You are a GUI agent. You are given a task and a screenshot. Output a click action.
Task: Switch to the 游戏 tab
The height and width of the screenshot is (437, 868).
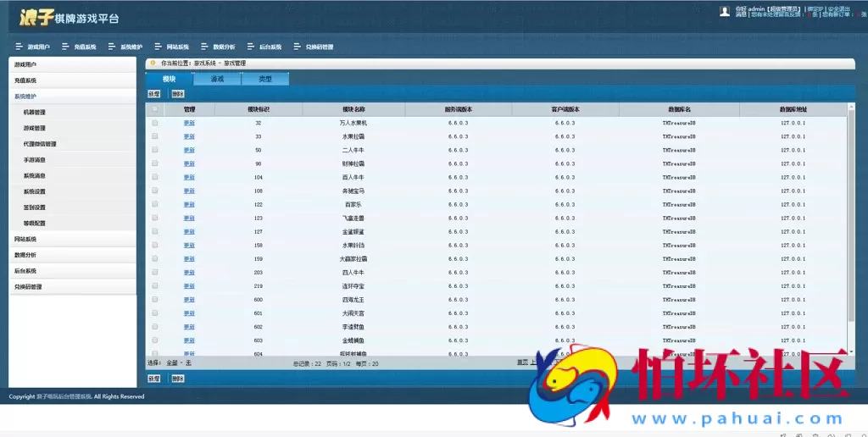pos(217,79)
